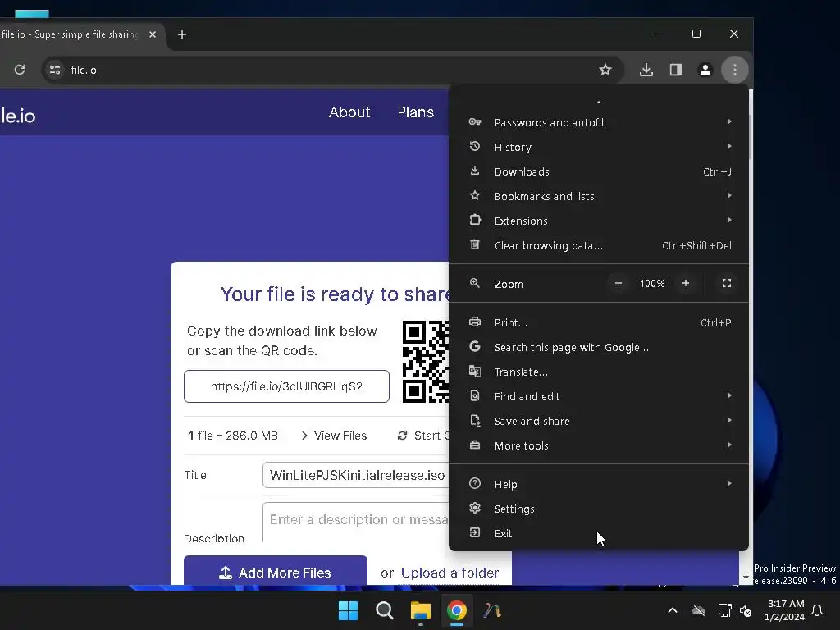Choose Exit to quit Chrome
The height and width of the screenshot is (630, 840).
tap(599, 533)
